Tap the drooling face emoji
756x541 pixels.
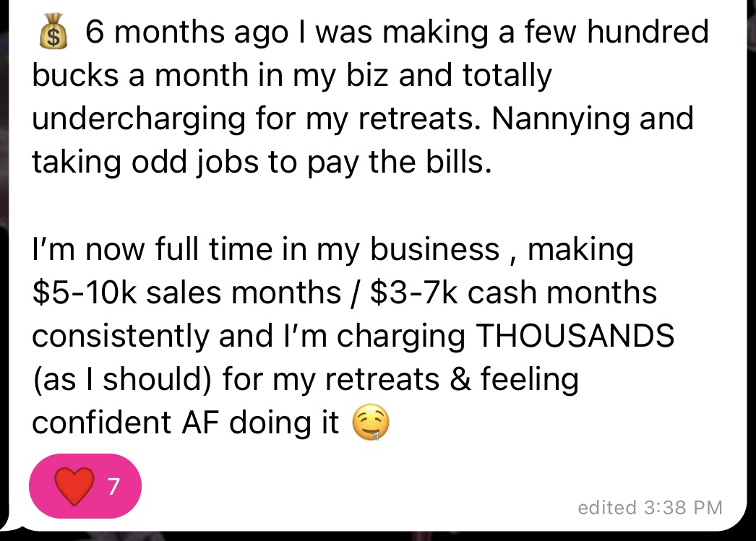370,425
